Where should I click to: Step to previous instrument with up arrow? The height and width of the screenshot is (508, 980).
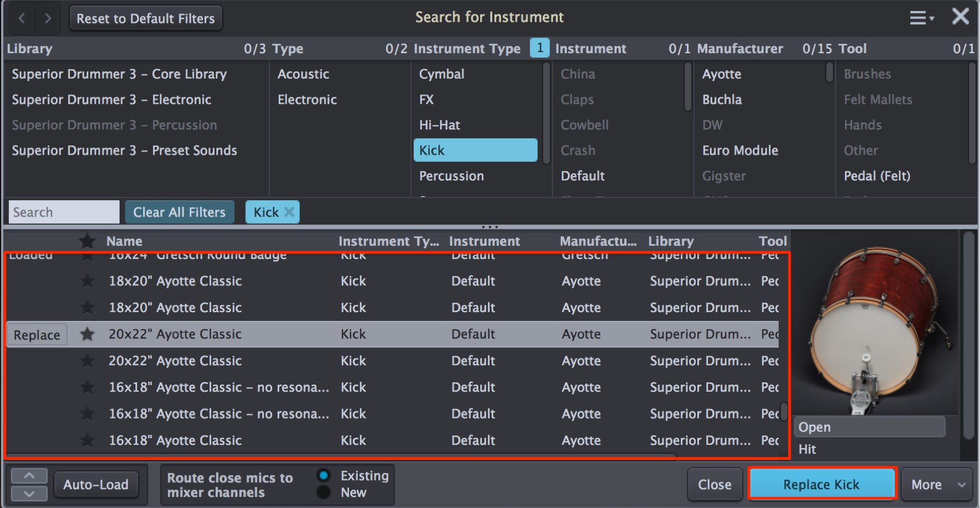point(30,476)
